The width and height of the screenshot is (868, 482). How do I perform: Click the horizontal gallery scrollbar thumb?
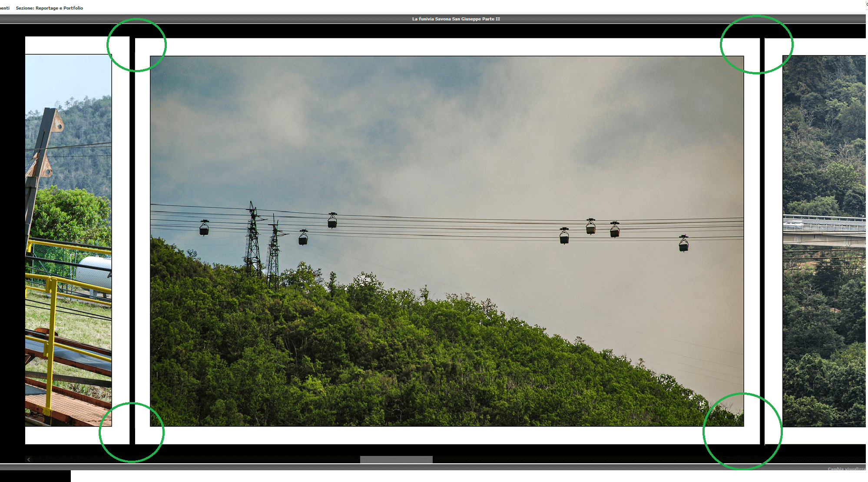tap(396, 459)
